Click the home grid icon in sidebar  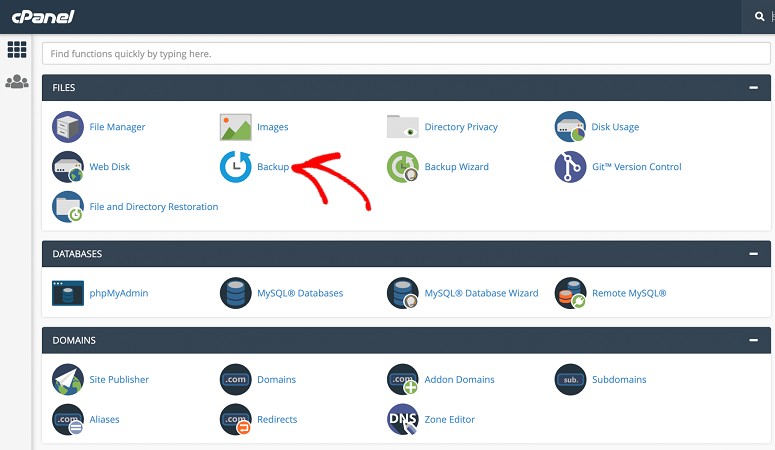coord(17,49)
